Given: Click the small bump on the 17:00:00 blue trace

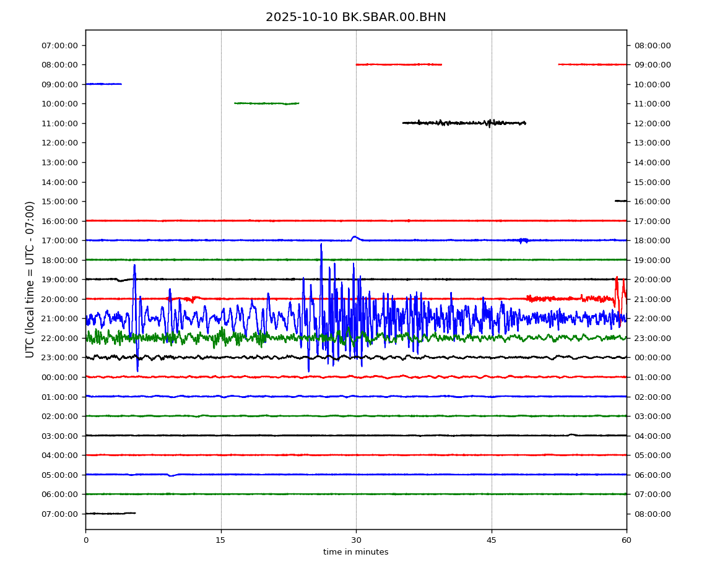Looking at the screenshot, I should pyautogui.click(x=354, y=237).
